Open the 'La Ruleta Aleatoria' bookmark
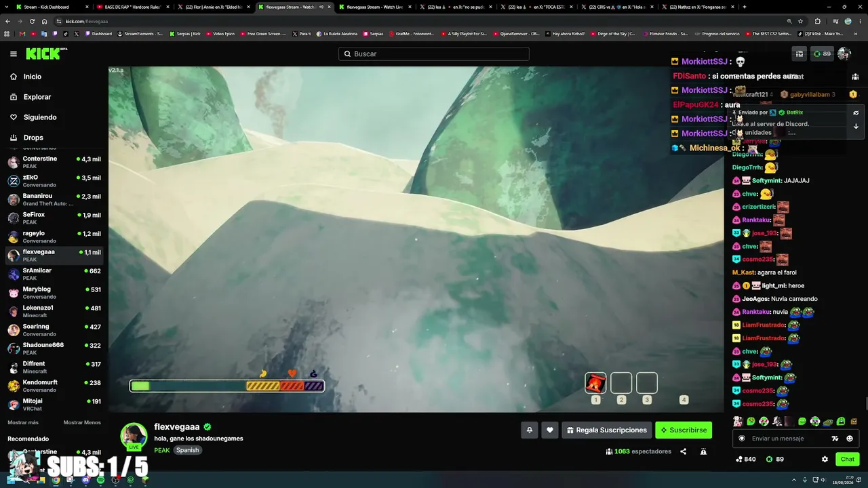 [x=337, y=33]
